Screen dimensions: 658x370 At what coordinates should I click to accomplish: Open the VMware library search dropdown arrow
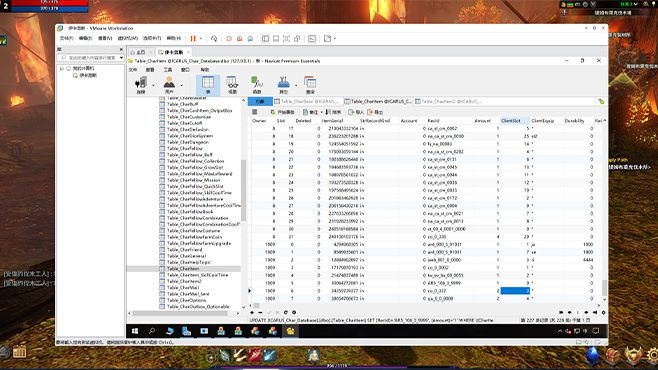[x=121, y=57]
